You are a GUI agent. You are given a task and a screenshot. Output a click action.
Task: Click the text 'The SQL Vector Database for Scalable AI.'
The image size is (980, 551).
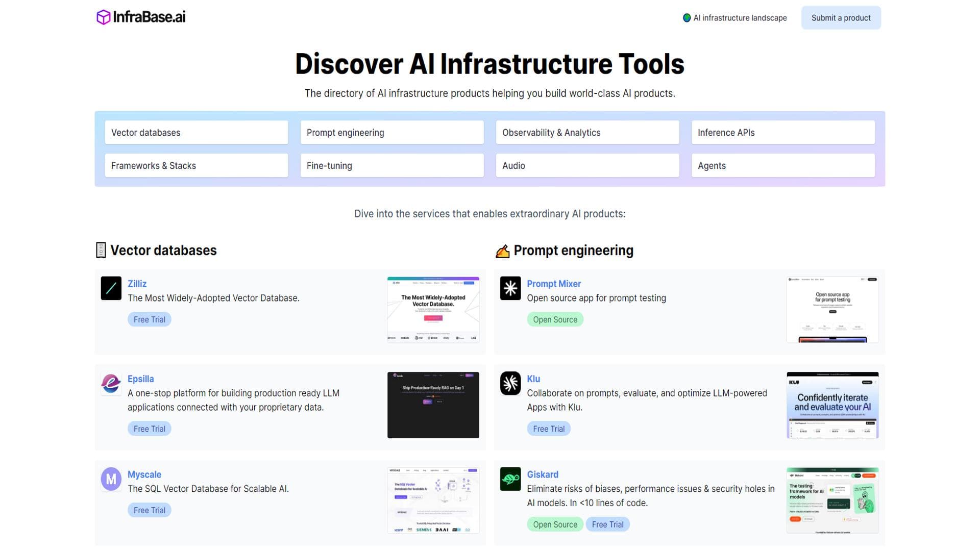click(x=208, y=489)
